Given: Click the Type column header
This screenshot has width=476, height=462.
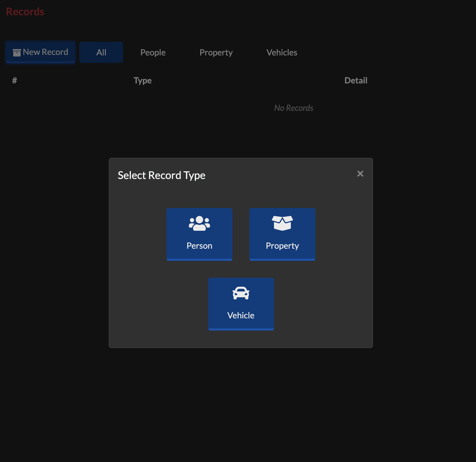Looking at the screenshot, I should (x=142, y=81).
